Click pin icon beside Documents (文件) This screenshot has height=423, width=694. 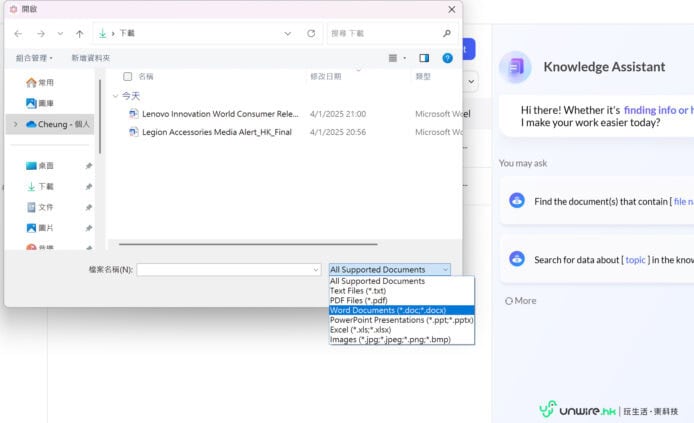pos(89,207)
